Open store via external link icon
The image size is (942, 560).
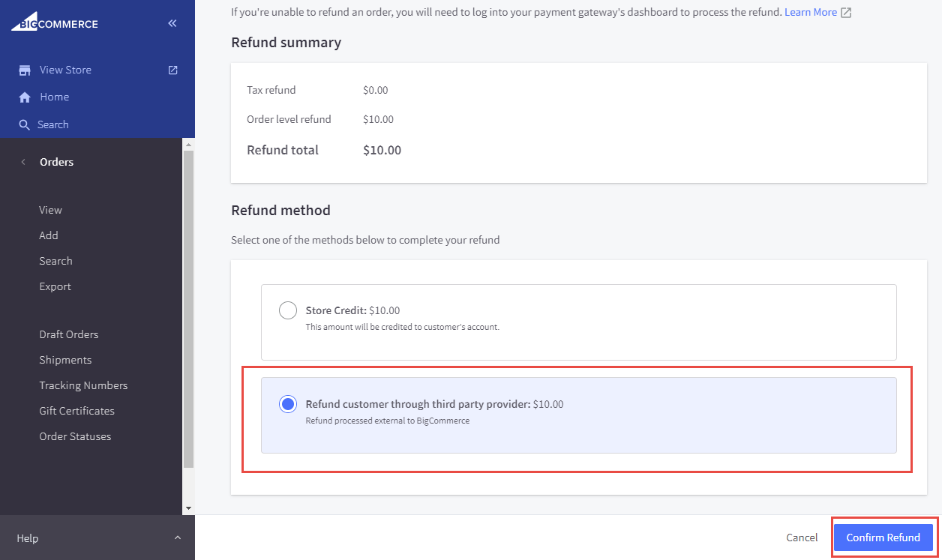(x=172, y=70)
